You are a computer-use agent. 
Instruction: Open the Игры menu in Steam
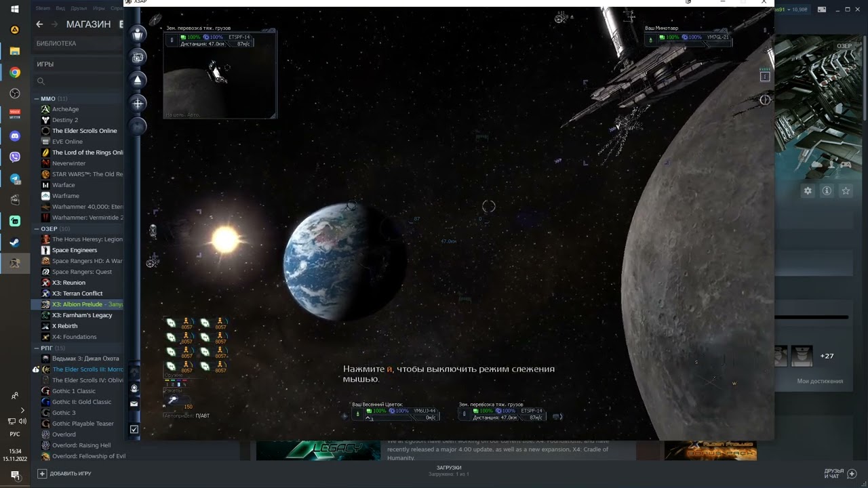(x=99, y=9)
